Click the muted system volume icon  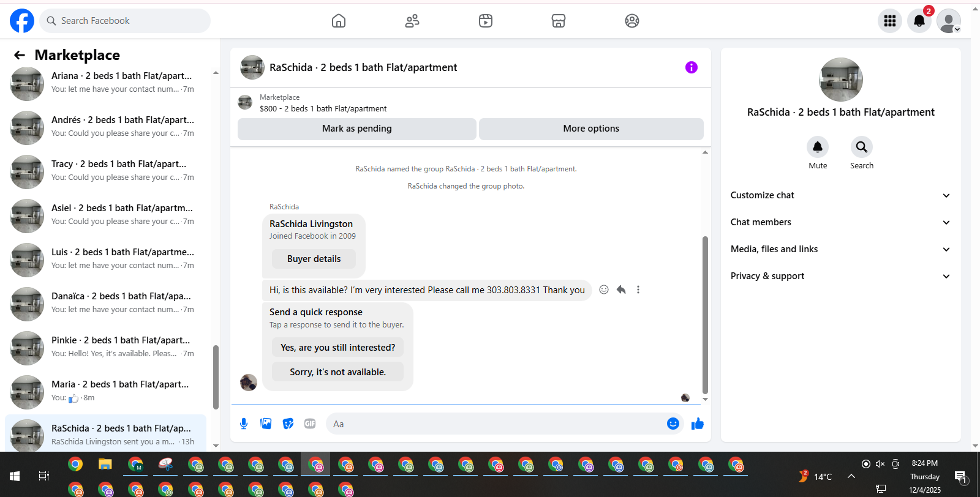pyautogui.click(x=880, y=464)
